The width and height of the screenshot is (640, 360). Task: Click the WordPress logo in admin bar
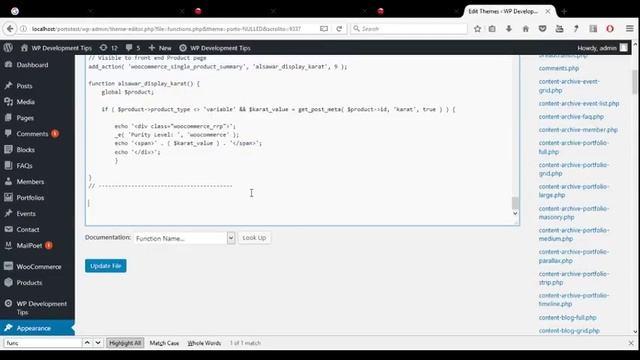8,47
